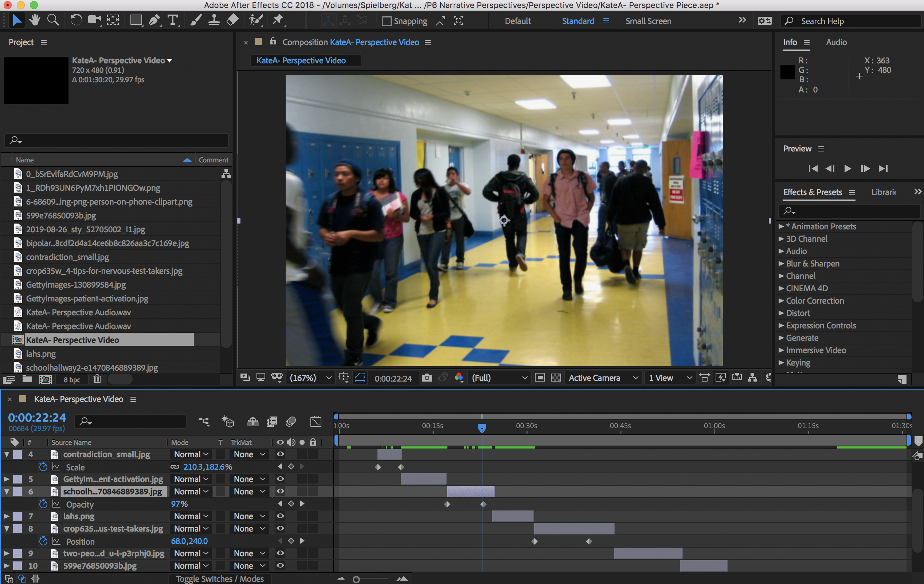Click the timeline zoom slider handle
Image resolution: width=924 pixels, height=584 pixels.
(356, 579)
